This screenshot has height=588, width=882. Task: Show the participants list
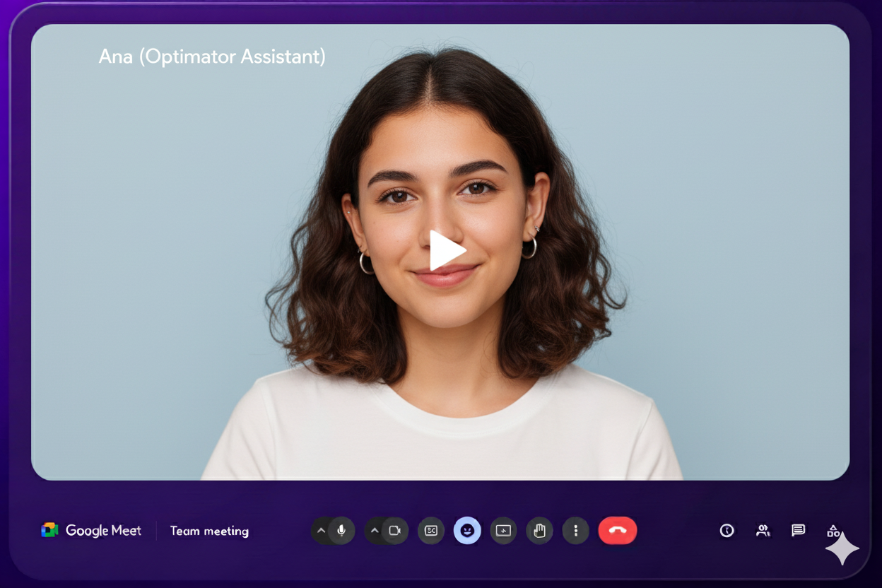763,530
